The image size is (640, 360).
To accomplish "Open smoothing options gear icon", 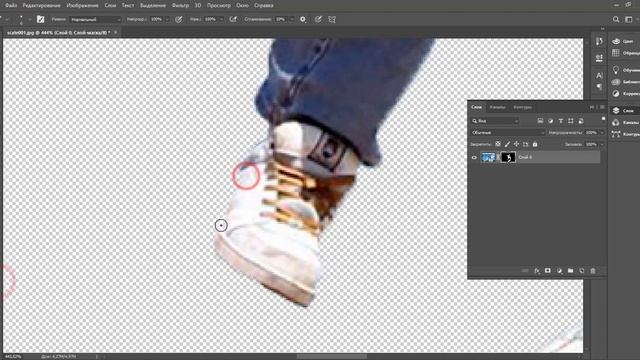I will pyautogui.click(x=303, y=19).
